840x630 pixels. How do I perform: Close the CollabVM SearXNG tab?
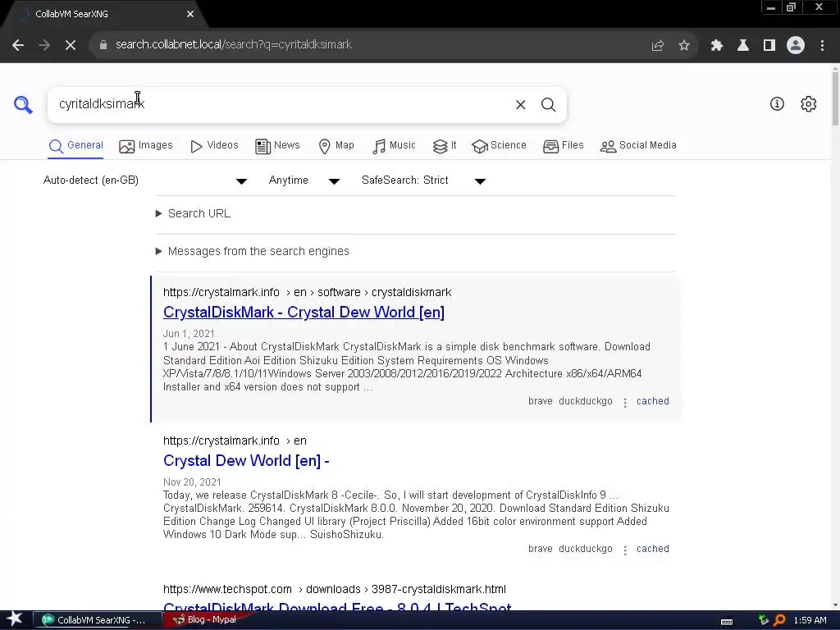point(190,15)
